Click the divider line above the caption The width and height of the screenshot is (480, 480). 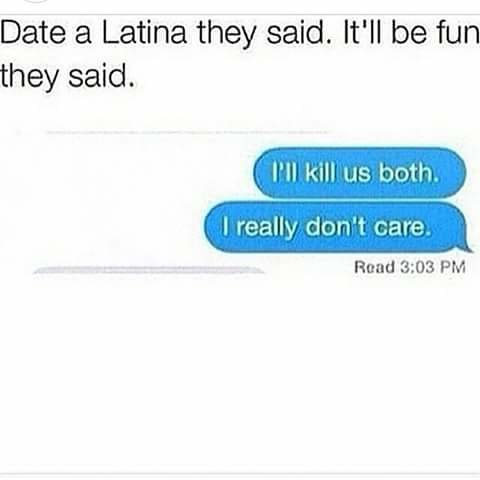240,14
